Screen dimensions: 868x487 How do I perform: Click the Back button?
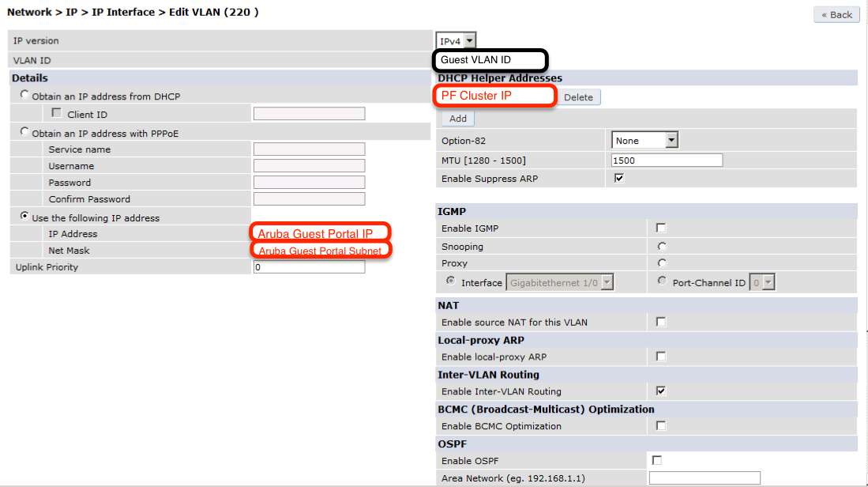836,14
